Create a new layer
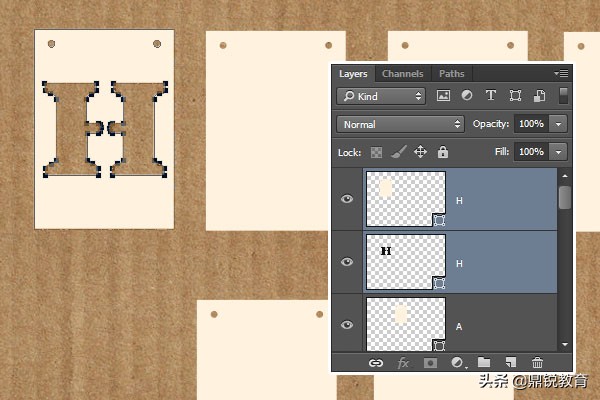Screen dimensions: 600x400 (511, 362)
